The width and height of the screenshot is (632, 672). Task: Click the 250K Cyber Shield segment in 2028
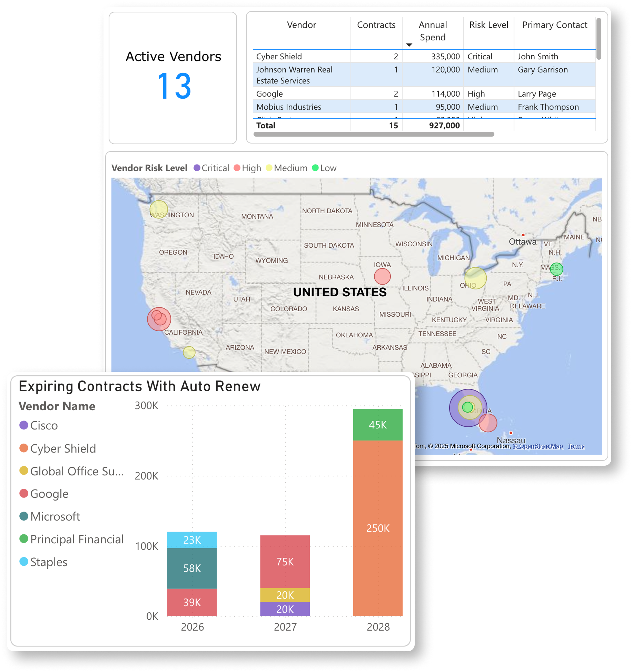point(378,528)
